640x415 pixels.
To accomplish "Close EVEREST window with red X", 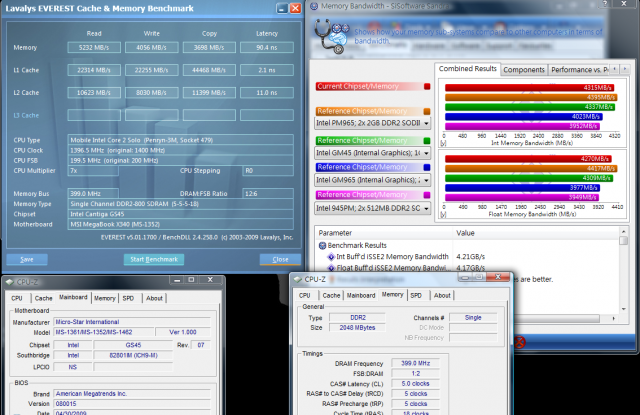I will (x=296, y=8).
